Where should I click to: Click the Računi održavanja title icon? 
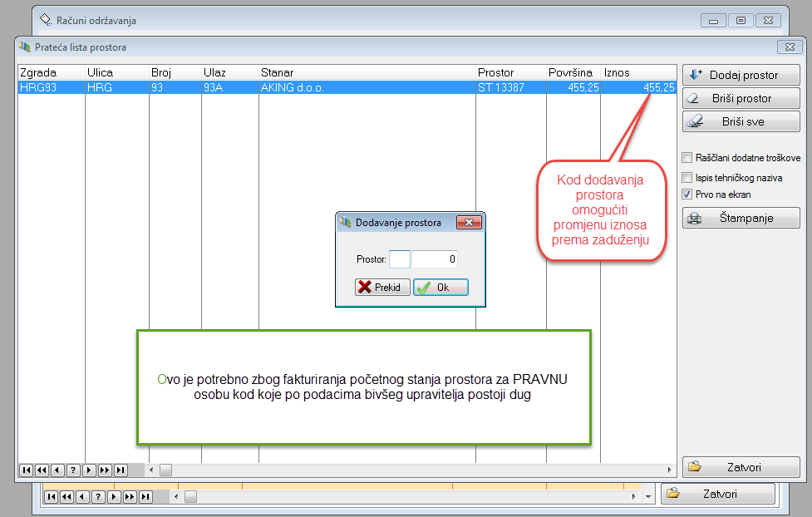tap(46, 20)
